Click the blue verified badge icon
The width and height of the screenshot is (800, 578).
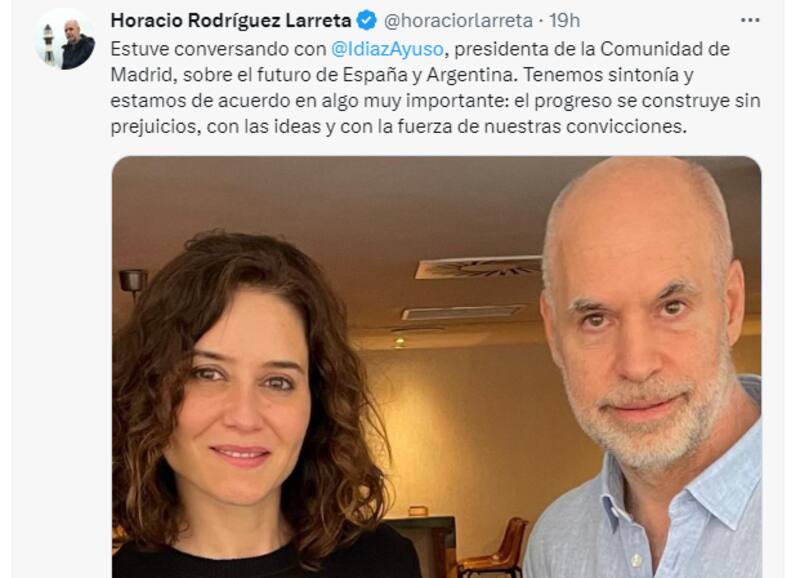[366, 20]
